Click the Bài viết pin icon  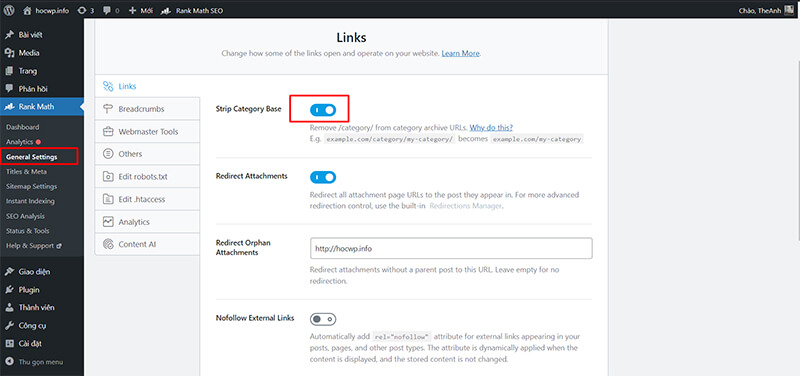click(9, 35)
